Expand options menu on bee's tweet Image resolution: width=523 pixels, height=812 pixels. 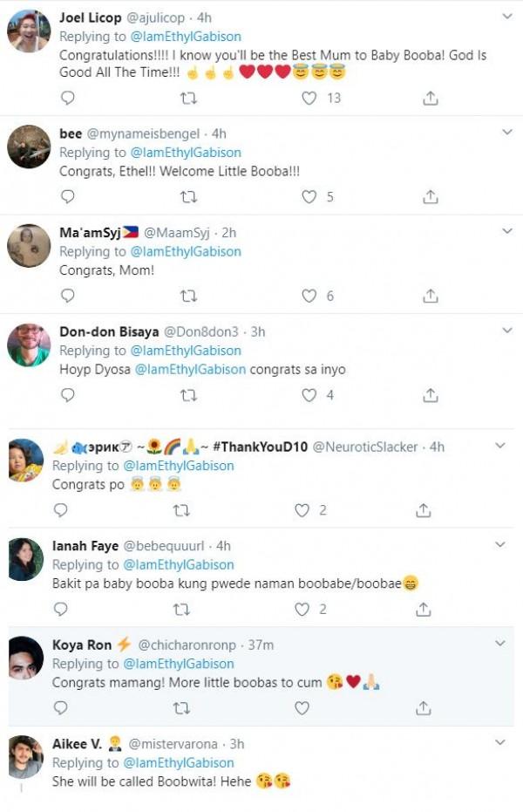point(507,133)
